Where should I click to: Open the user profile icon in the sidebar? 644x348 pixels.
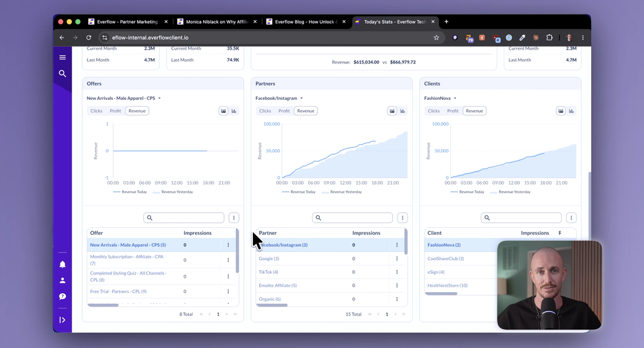pyautogui.click(x=62, y=280)
